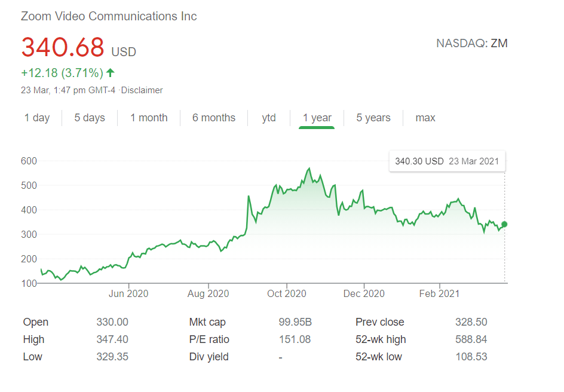This screenshot has width=564, height=392.
Task: Click the NASDAQ: ZM ticker label
Action: 472,43
